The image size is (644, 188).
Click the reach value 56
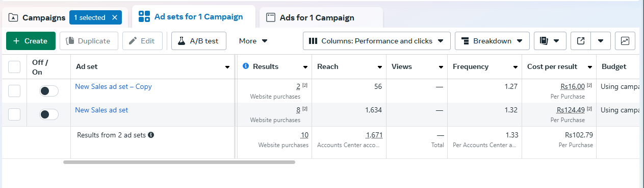378,86
